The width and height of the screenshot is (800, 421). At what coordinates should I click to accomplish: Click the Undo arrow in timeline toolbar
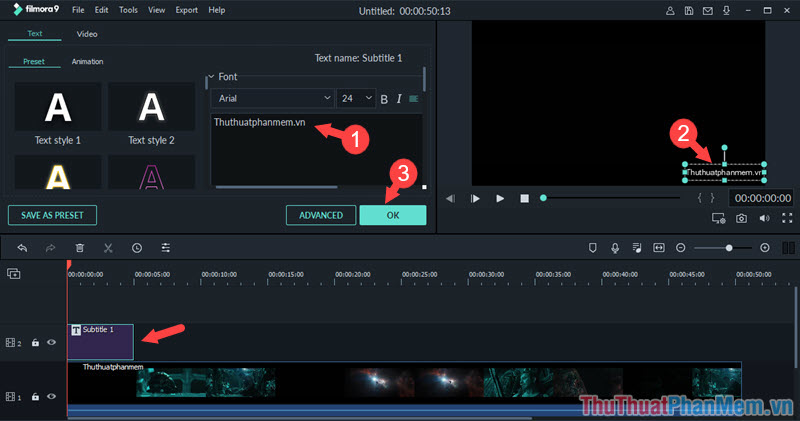click(x=22, y=248)
